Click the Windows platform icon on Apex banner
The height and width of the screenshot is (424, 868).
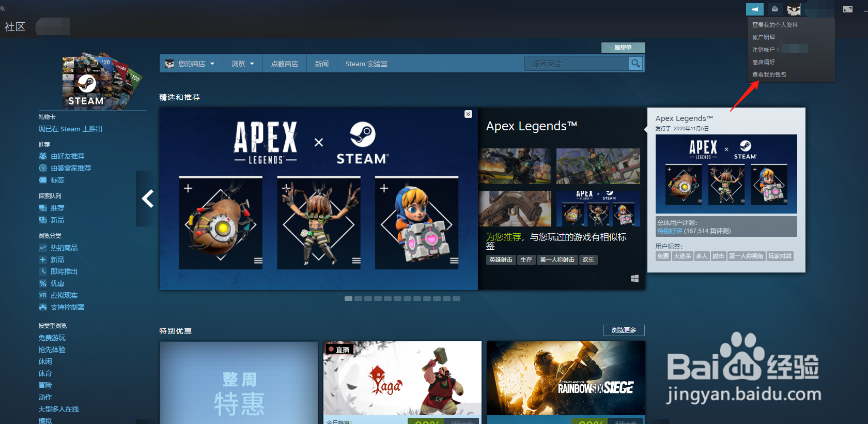click(635, 279)
